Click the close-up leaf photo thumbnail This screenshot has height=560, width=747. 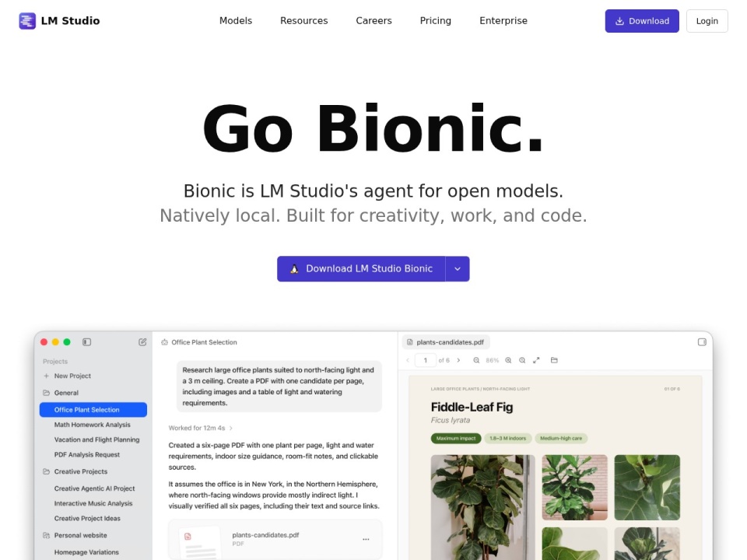click(x=647, y=487)
